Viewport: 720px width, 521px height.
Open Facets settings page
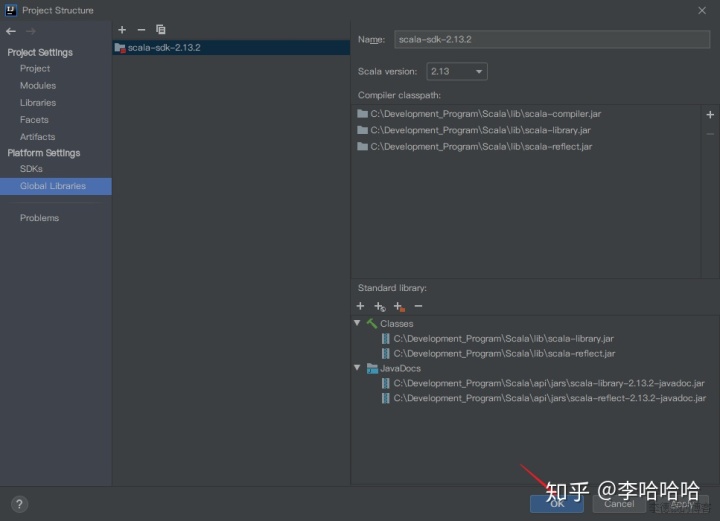coord(34,120)
